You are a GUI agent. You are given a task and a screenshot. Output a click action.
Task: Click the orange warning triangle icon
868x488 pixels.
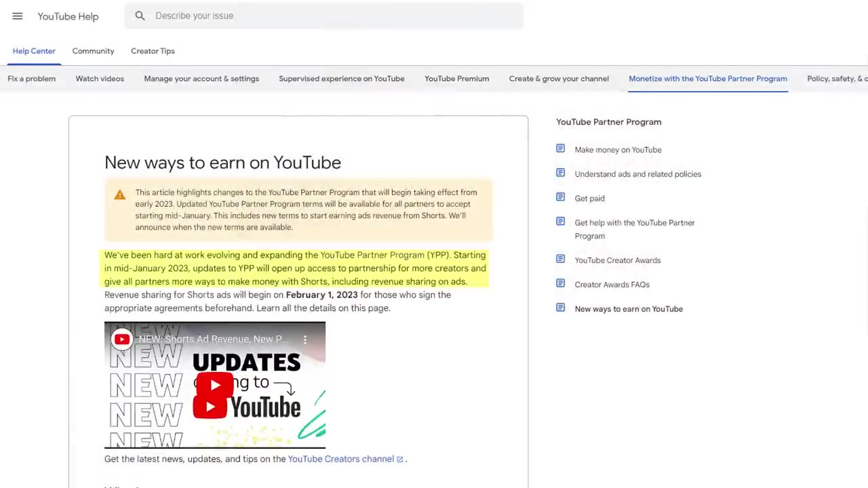point(120,195)
